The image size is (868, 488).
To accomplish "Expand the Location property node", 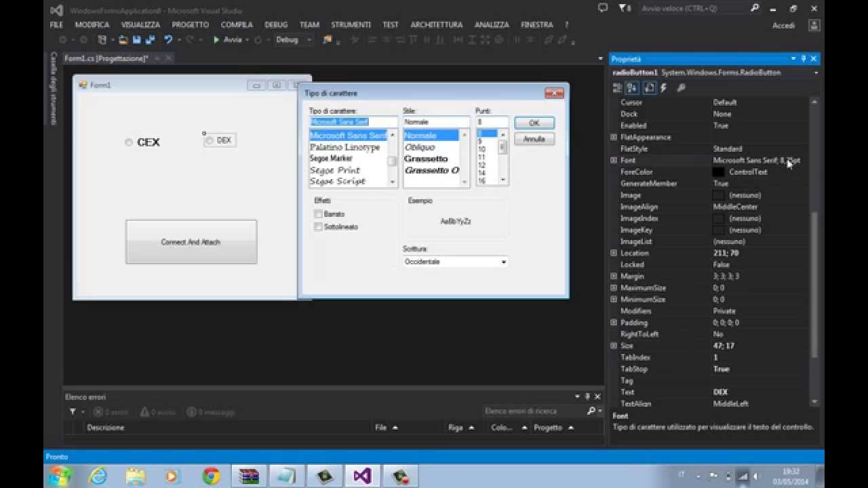I will click(x=614, y=253).
